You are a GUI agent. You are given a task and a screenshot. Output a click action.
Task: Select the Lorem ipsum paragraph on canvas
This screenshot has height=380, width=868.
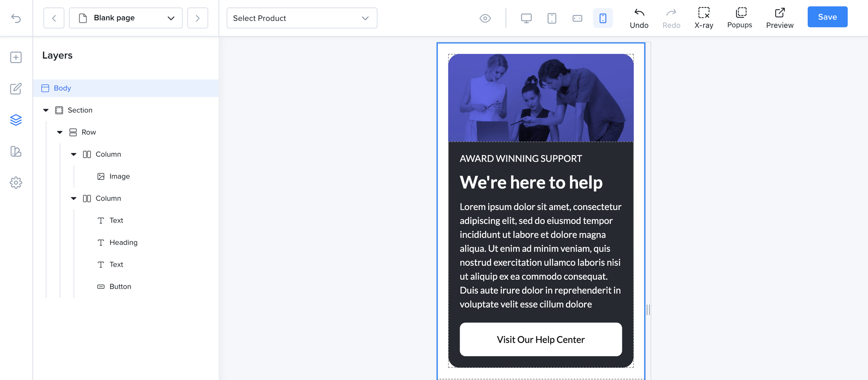[x=541, y=255]
